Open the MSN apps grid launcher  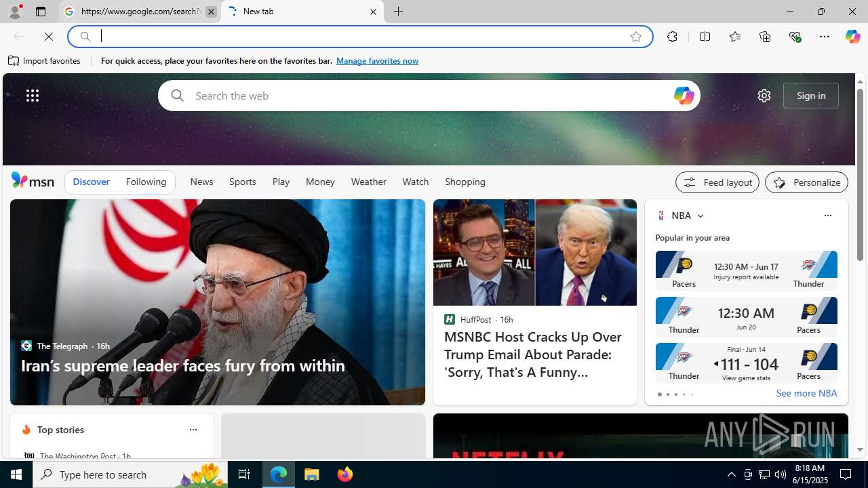[33, 96]
